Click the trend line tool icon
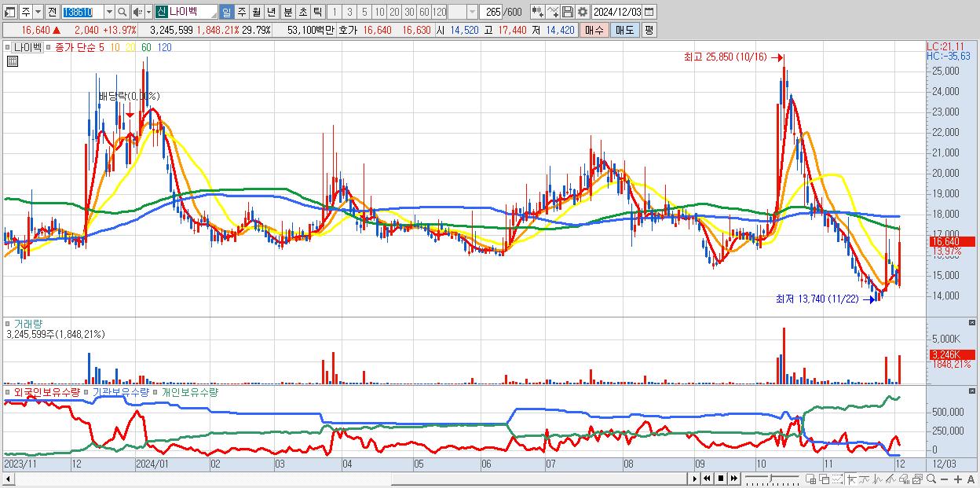The height and width of the screenshot is (488, 980). pos(864,479)
